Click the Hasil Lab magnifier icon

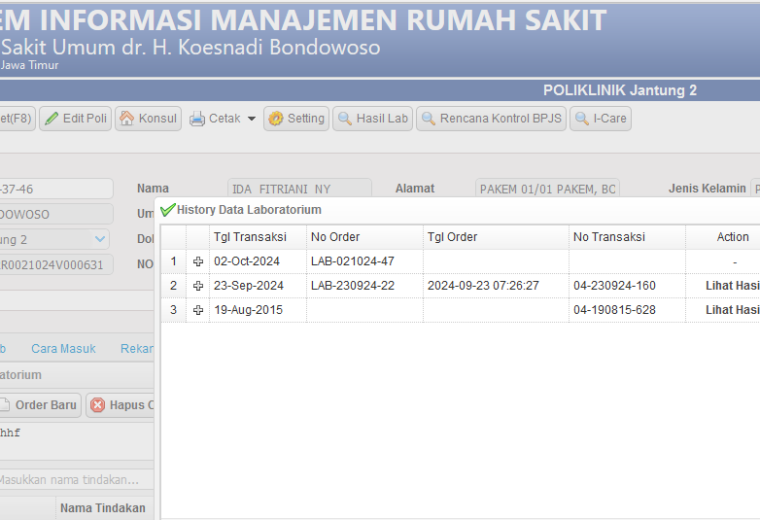345,119
